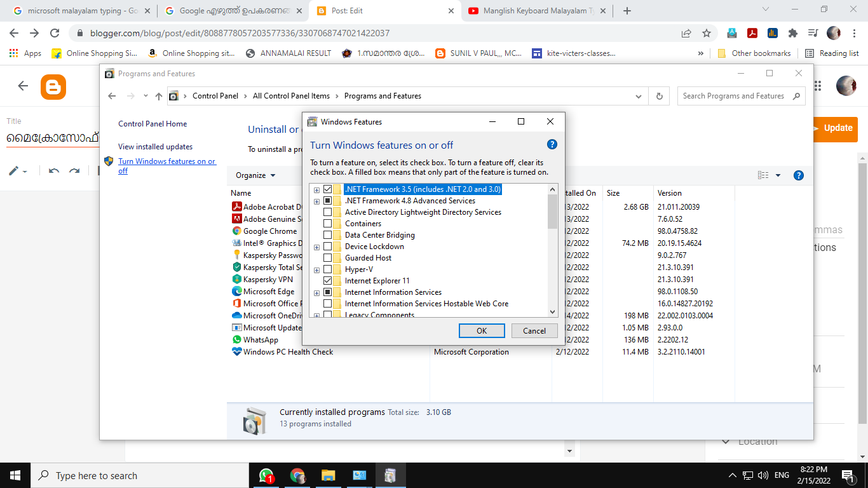Image resolution: width=868 pixels, height=488 pixels.
Task: Reload the Chrome page
Action: [55, 33]
